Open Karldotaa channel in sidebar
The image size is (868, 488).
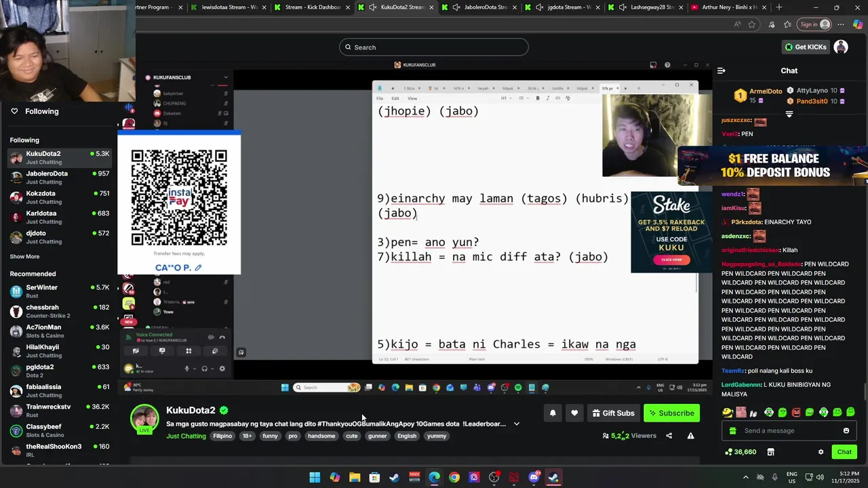60,218
